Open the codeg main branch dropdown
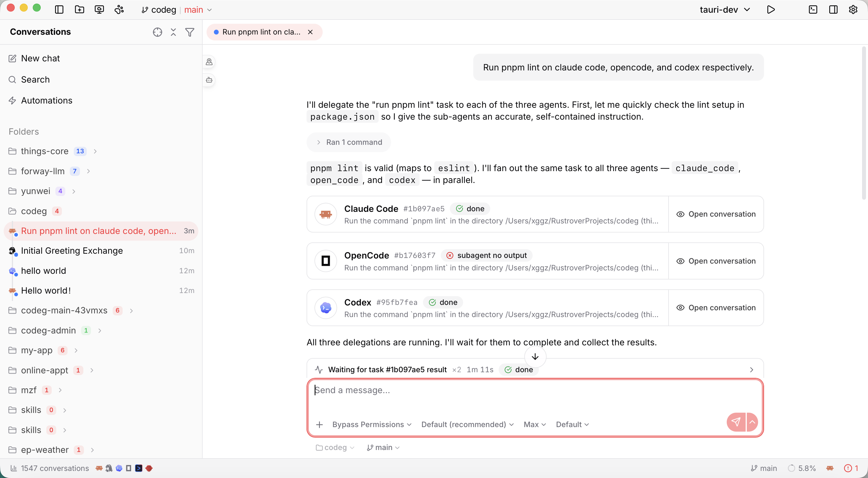Image resolution: width=868 pixels, height=478 pixels. 177,10
